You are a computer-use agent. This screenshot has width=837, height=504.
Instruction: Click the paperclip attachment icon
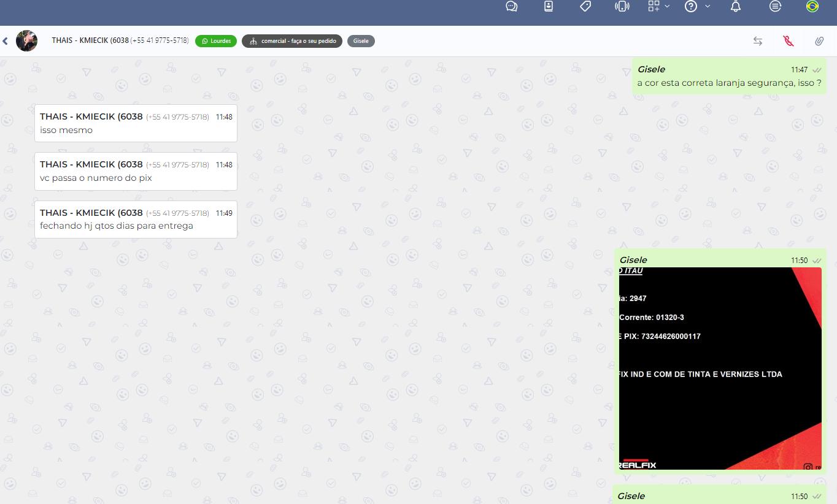point(819,41)
